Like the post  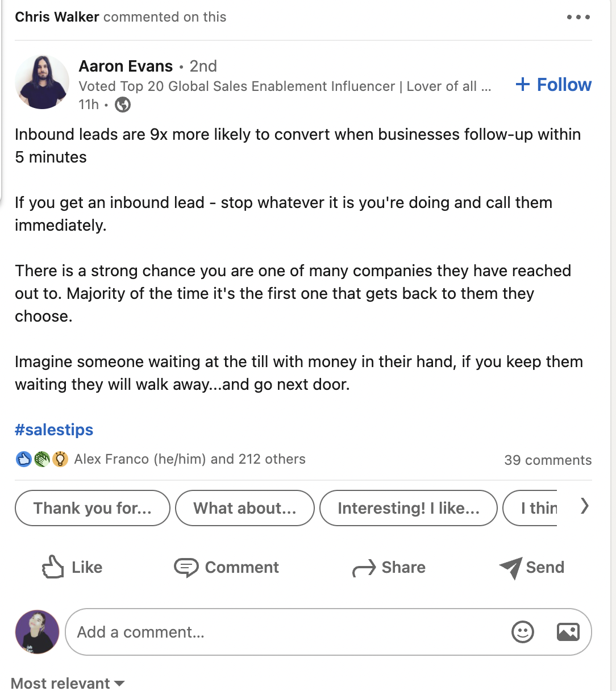click(x=72, y=567)
